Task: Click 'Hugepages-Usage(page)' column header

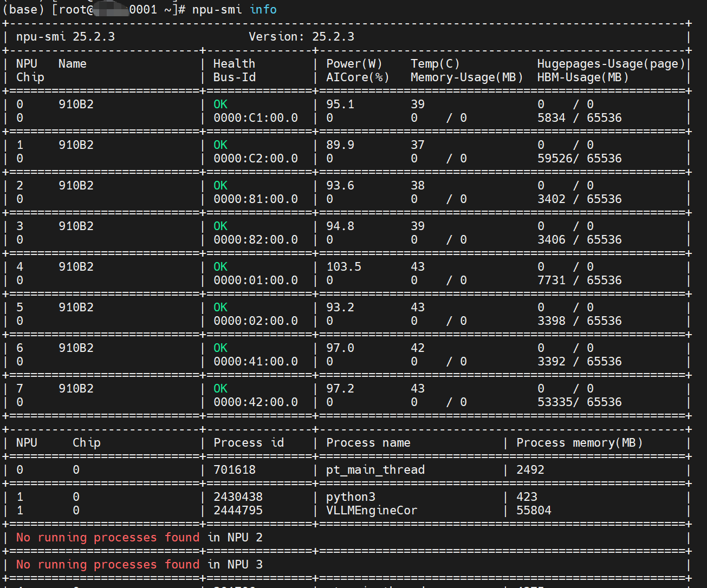Action: [x=611, y=64]
